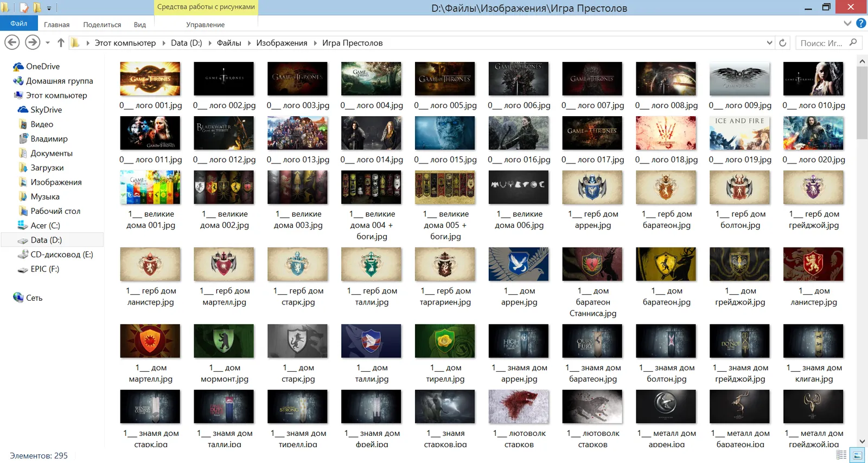Screen dimensions: 868x463
Task: Switch to large icons view in status bar
Action: (x=857, y=455)
